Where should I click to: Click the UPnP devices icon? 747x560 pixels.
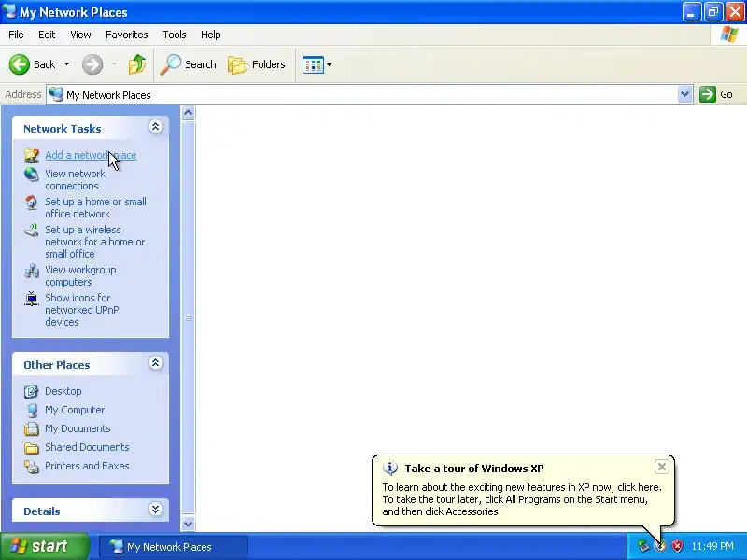[x=32, y=299]
